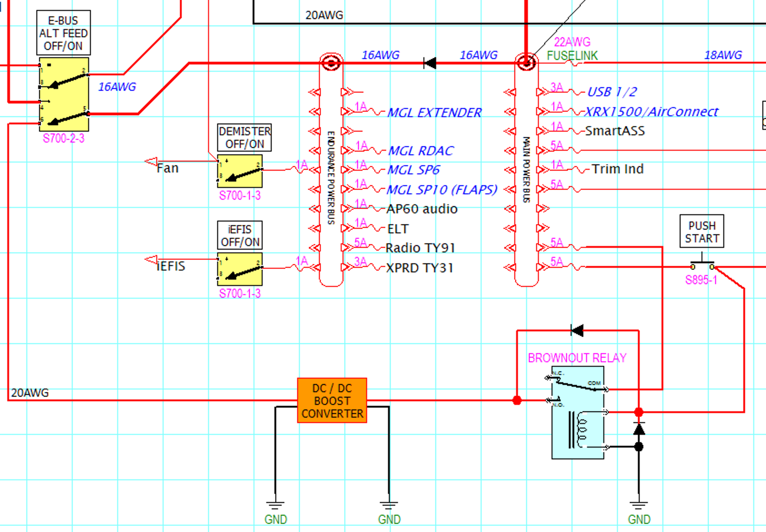The image size is (766, 532).
Task: Click the DC / DC BOOST CONVERTER block
Action: pyautogui.click(x=331, y=401)
